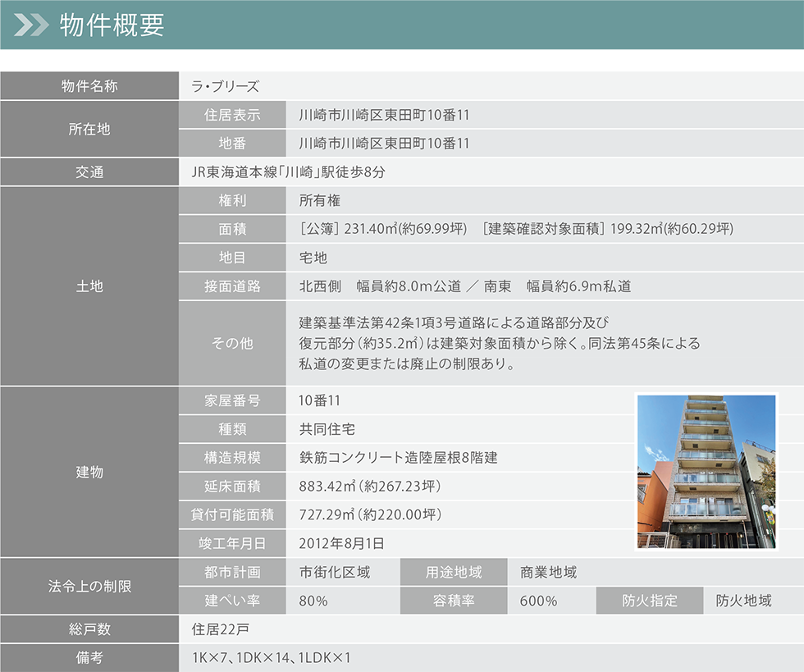Image resolution: width=804 pixels, height=672 pixels.
Task: Select the JR東海道本線 station access text
Action: [x=288, y=172]
